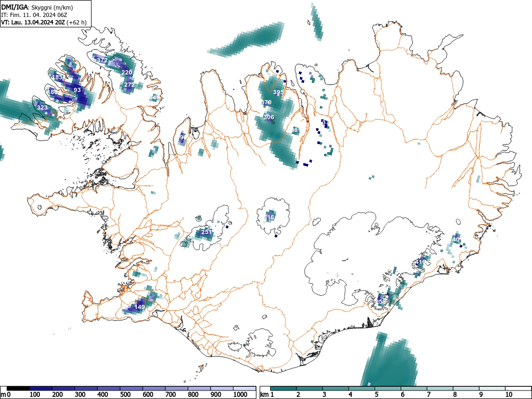Click the 700 label on the meters legend
This screenshot has width=532, height=399.
(170, 395)
